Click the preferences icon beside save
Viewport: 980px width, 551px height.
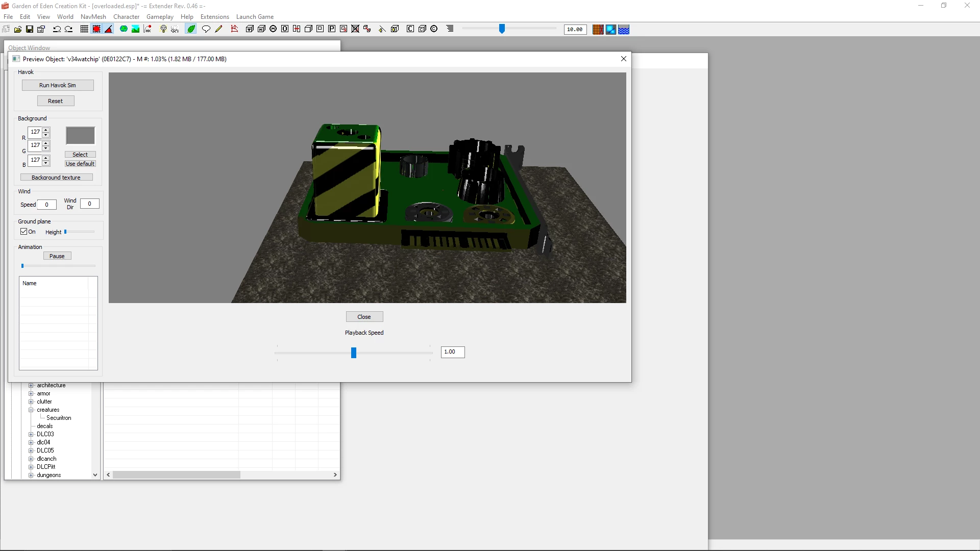[x=41, y=29]
